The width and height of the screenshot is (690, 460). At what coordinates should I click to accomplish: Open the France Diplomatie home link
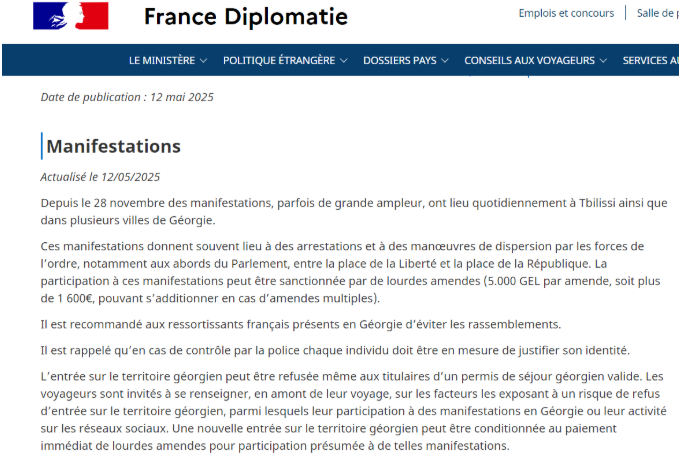pos(245,17)
